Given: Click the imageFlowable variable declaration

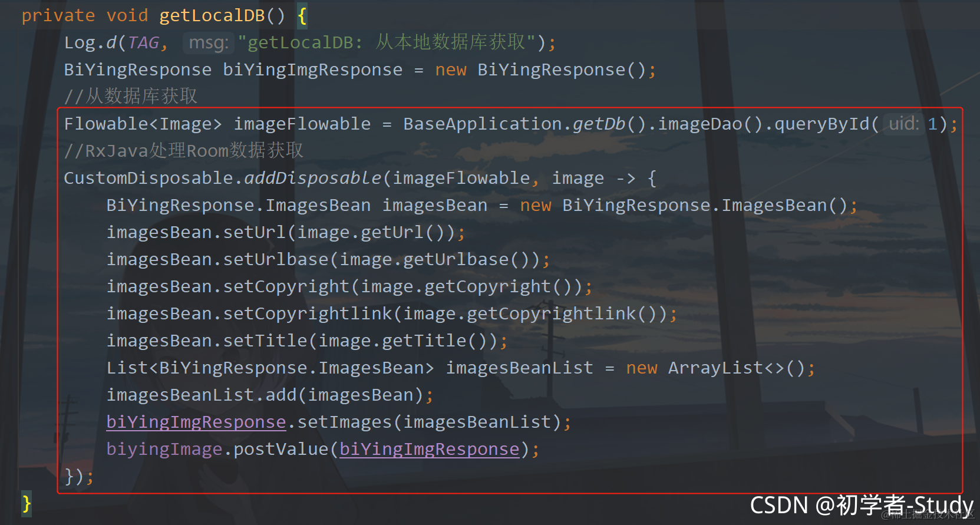Looking at the screenshot, I should pyautogui.click(x=302, y=124).
